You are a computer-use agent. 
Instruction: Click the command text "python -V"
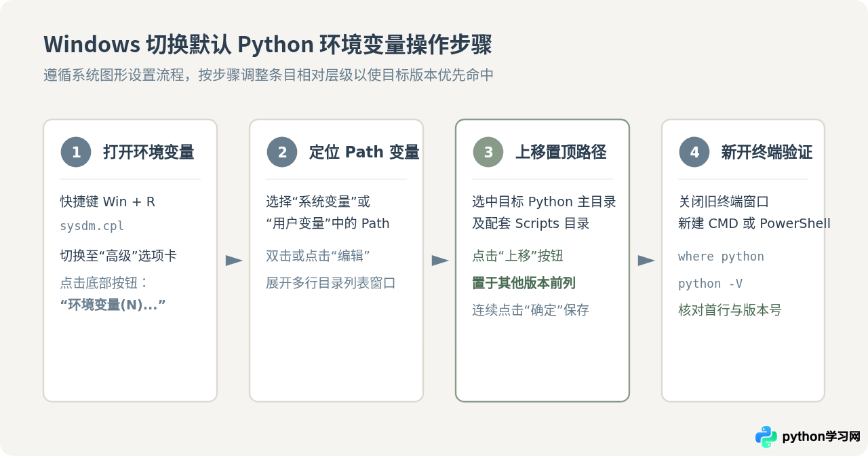[710, 284]
